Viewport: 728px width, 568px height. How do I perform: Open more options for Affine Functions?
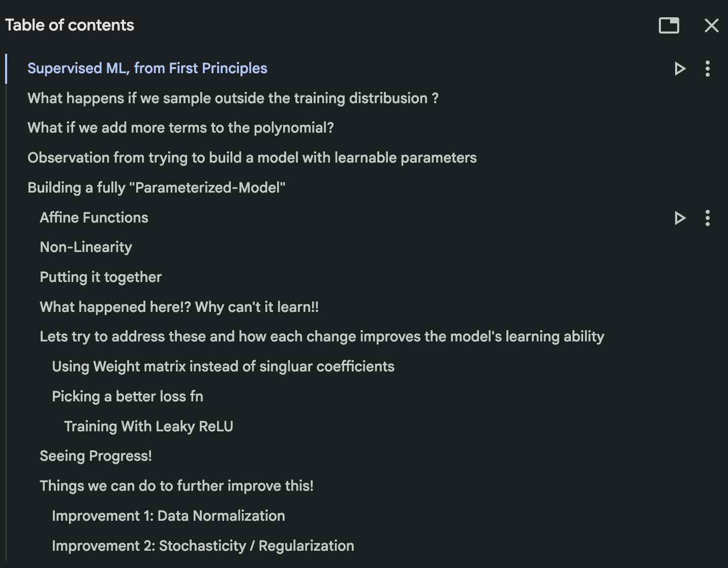[707, 218]
